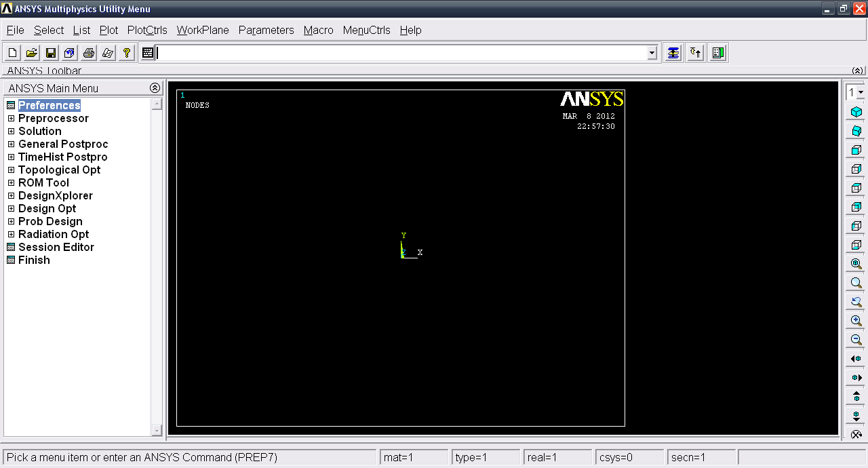868x468 pixels.
Task: Click the printer Image Capture icon
Action: [88, 53]
